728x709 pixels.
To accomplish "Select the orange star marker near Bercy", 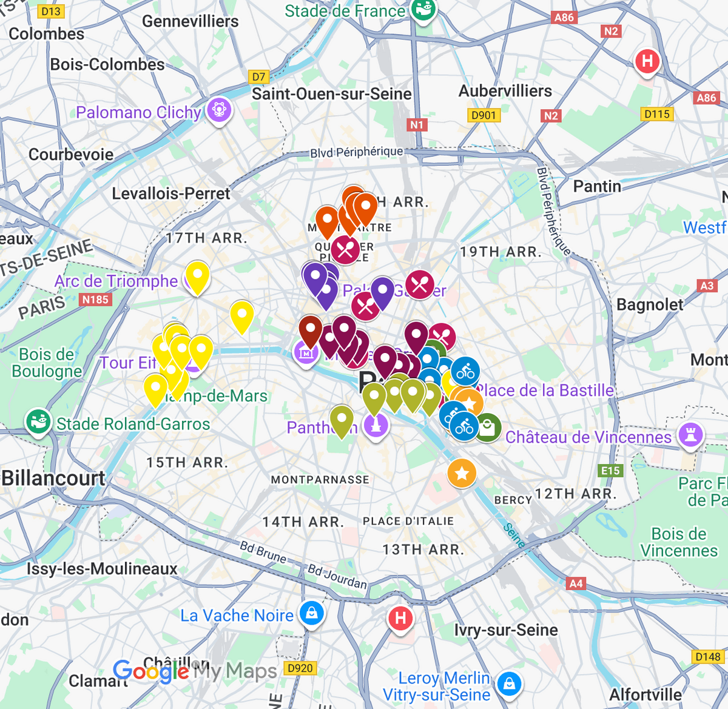I will (462, 473).
